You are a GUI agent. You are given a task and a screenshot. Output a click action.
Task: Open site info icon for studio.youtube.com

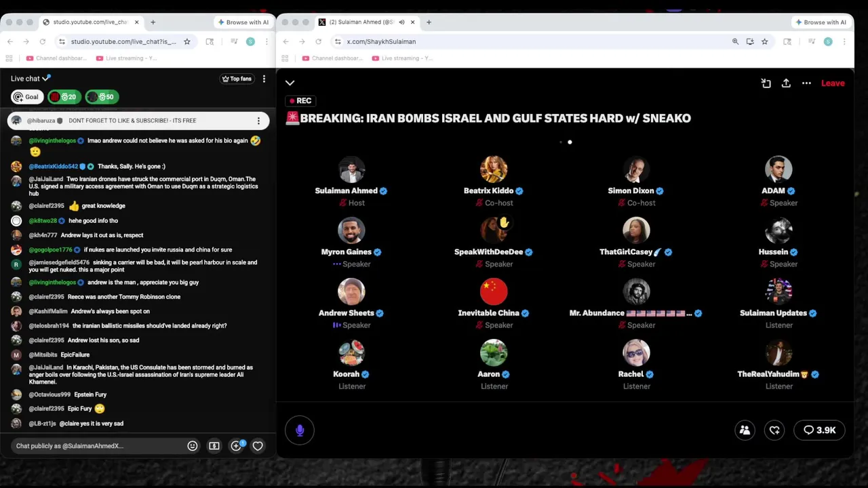(x=62, y=41)
